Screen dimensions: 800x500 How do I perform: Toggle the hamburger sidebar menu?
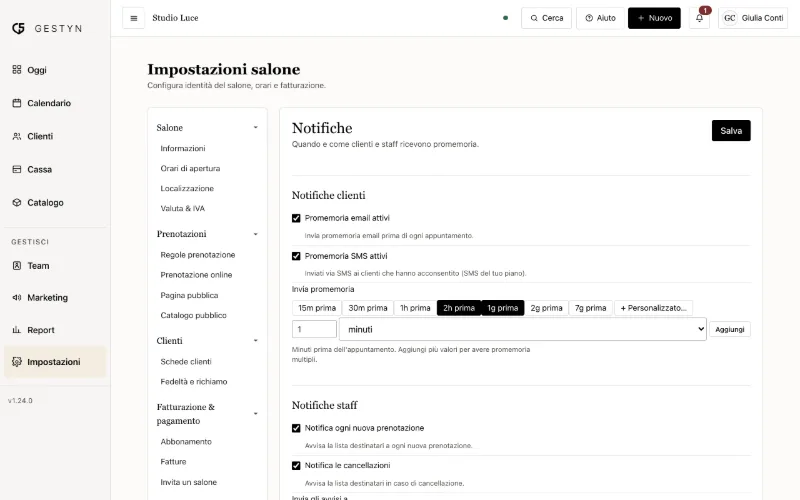click(134, 18)
